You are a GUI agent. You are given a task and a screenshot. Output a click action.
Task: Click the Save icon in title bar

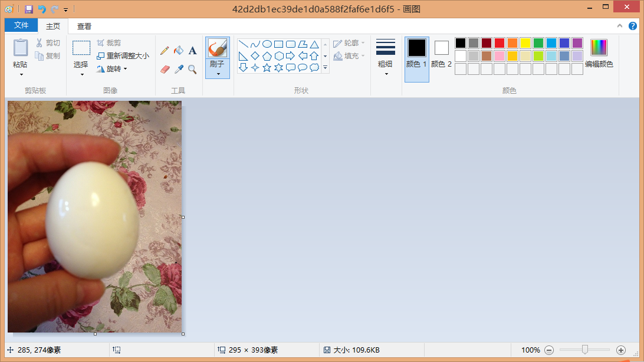click(29, 9)
